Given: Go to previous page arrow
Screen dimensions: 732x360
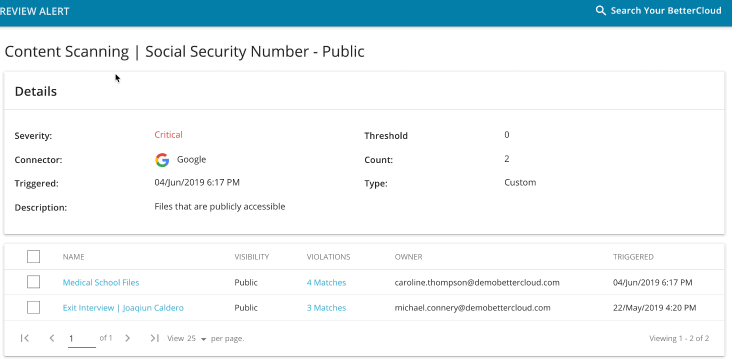Looking at the screenshot, I should tap(52, 338).
